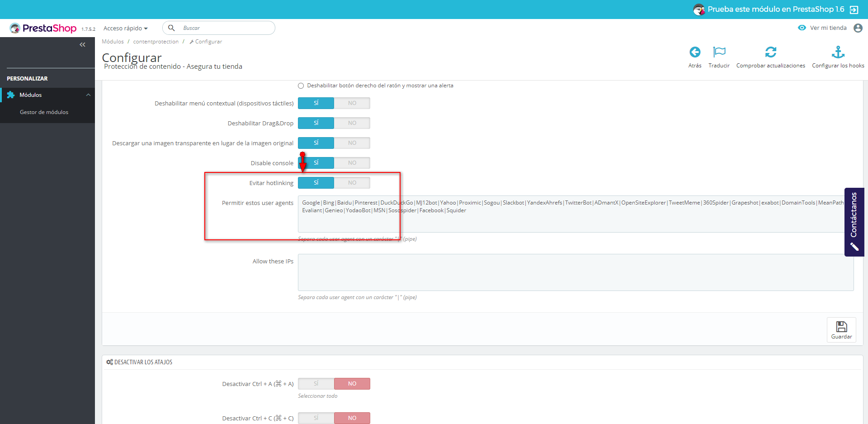This screenshot has height=424, width=868.
Task: Open the Contáctanos side tab
Action: 854,222
